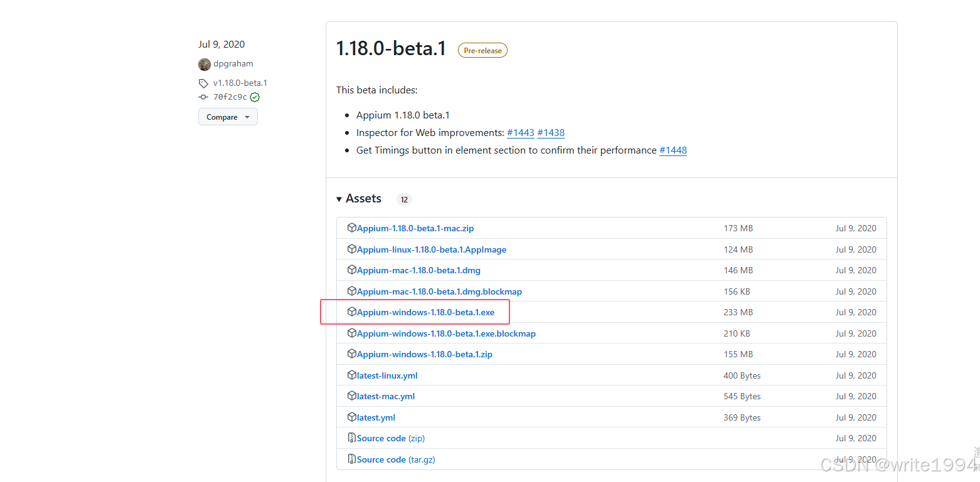980x482 pixels.
Task: Open the v1.18.0-beta.1 tag link
Action: tap(240, 83)
